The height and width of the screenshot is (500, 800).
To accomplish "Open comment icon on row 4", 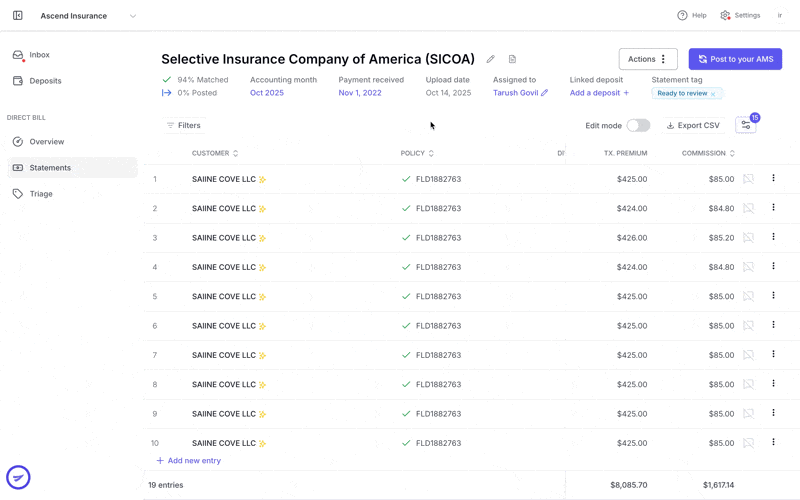I will pyautogui.click(x=748, y=267).
